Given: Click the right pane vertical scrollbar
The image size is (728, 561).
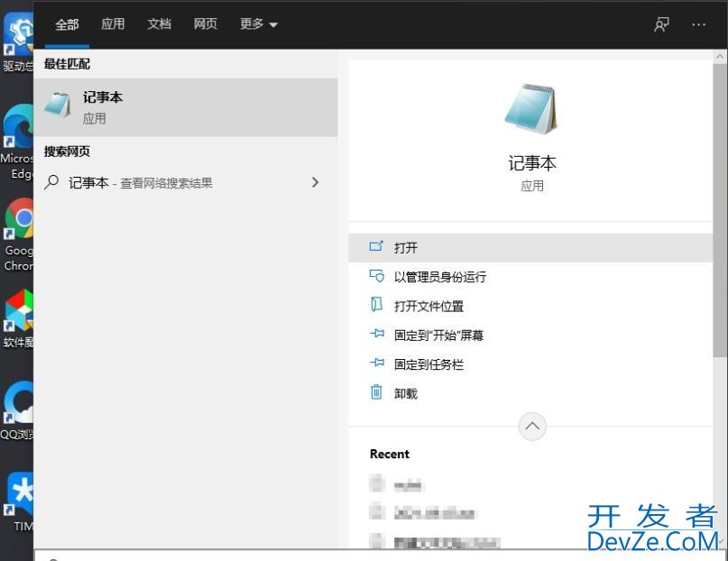Looking at the screenshot, I should coord(718,207).
